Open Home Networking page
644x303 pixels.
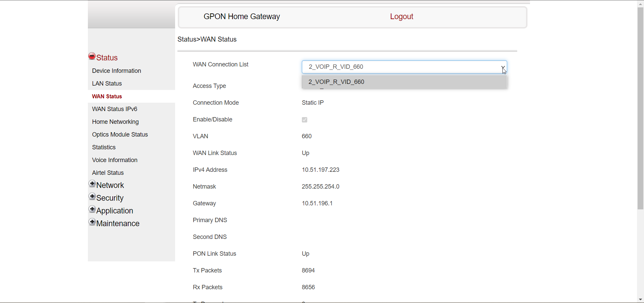pos(115,122)
